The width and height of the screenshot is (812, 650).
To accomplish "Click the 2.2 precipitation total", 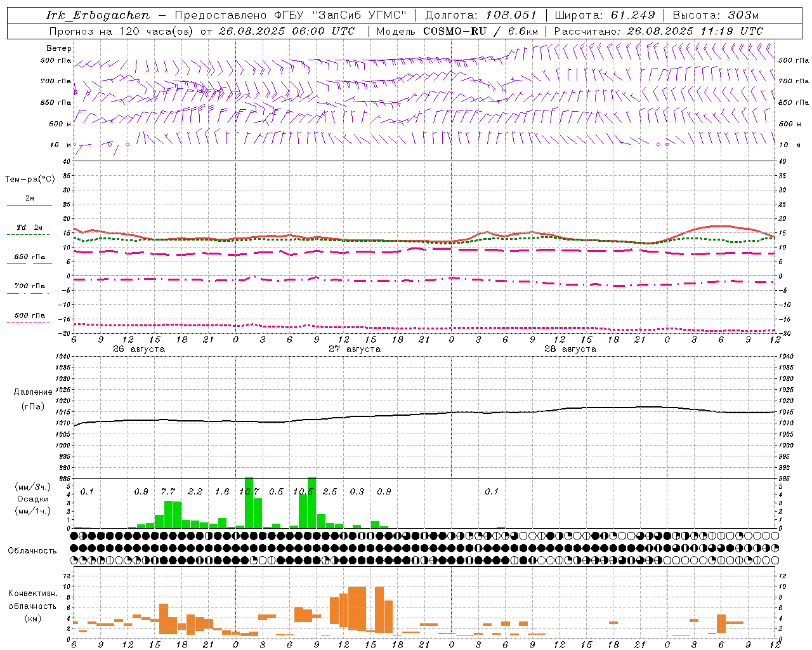I will point(195,492).
